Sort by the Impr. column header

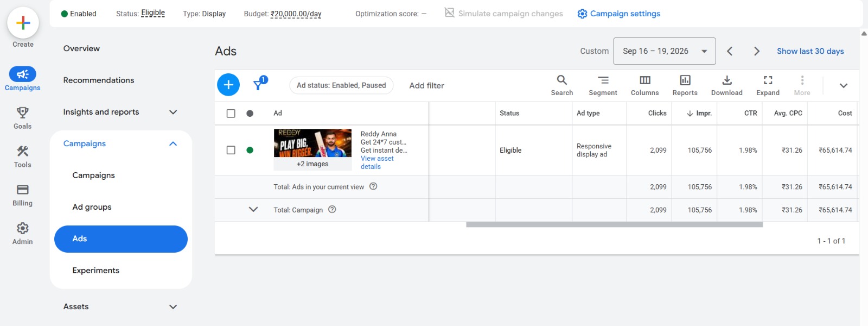699,113
